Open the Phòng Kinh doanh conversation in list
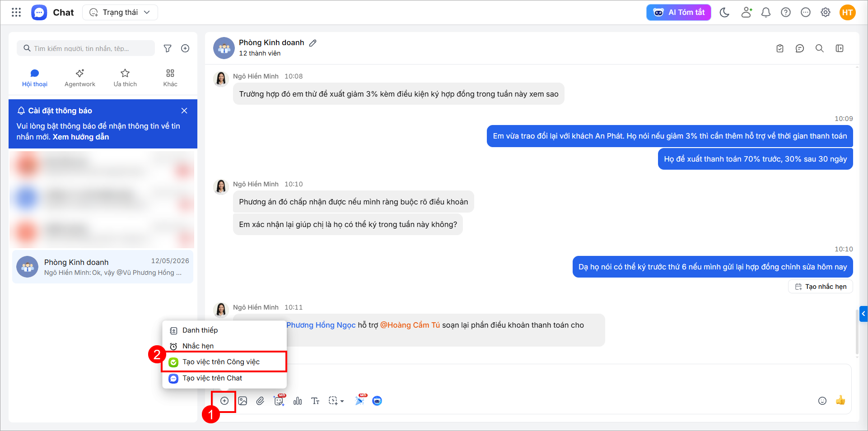This screenshot has width=868, height=431. point(103,267)
